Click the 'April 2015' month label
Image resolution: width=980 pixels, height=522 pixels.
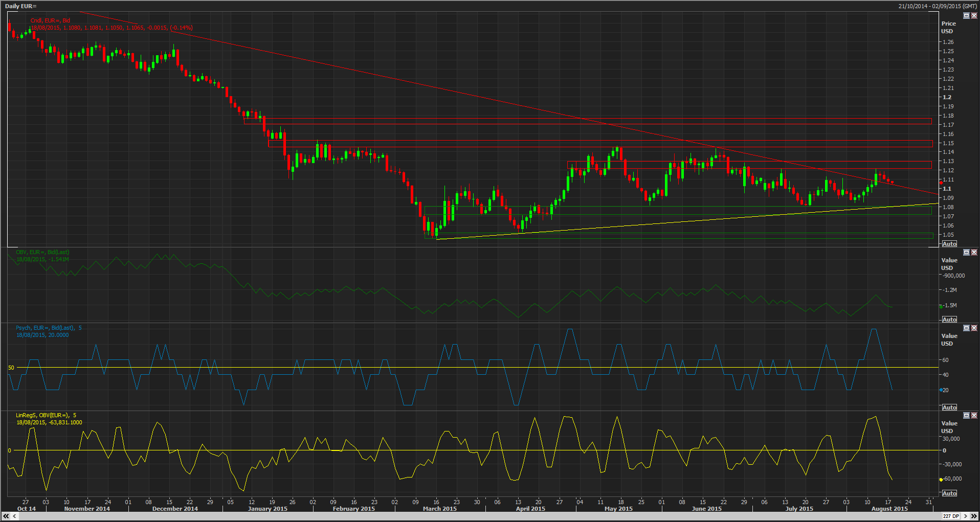(530, 509)
